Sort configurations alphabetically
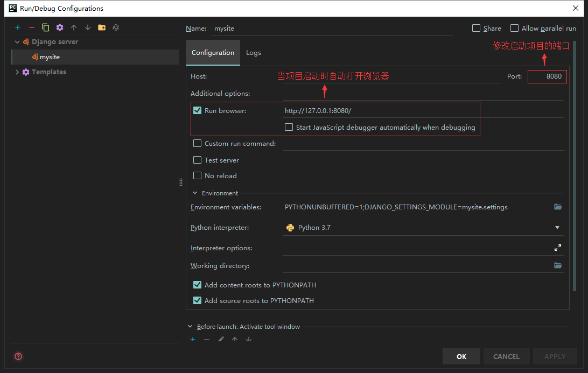This screenshot has height=373, width=588. (115, 27)
